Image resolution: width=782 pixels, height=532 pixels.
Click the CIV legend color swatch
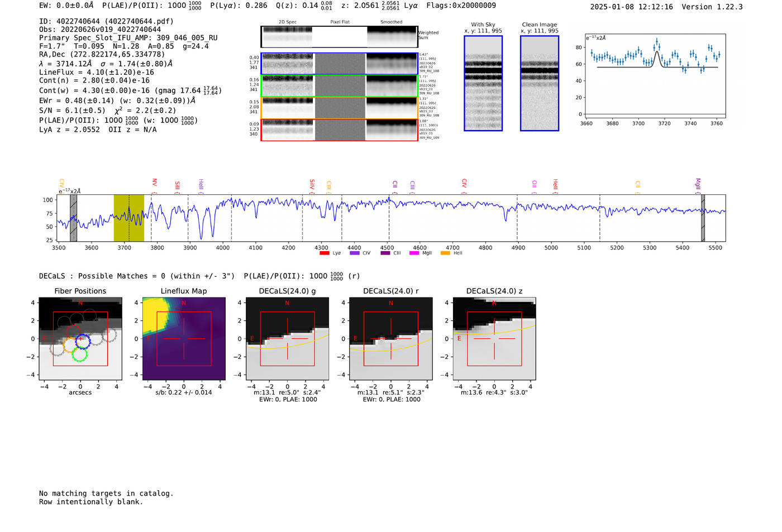click(354, 253)
